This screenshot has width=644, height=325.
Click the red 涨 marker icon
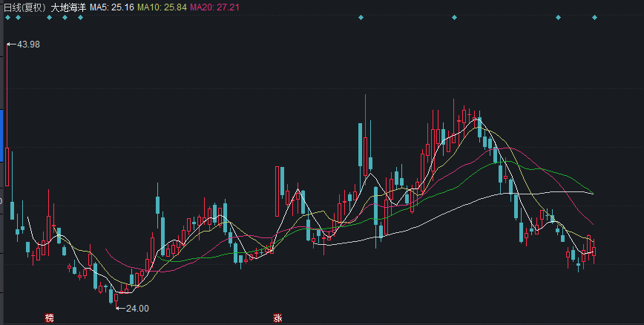277,318
